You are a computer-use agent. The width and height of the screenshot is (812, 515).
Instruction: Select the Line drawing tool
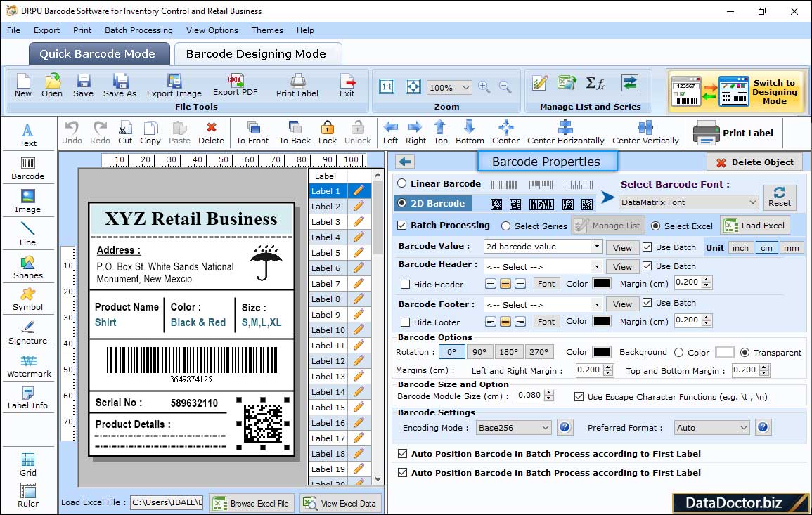point(28,234)
